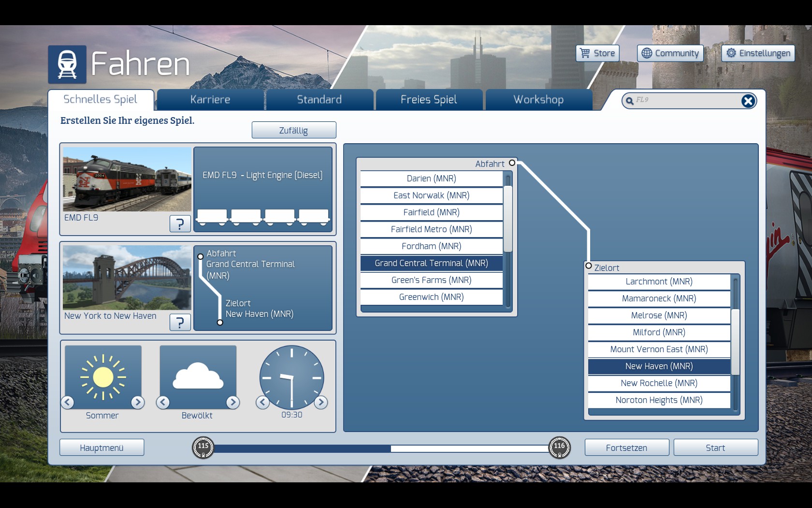Clear the FL9 search with X icon
Viewport: 812px width, 508px height.
[x=748, y=101]
